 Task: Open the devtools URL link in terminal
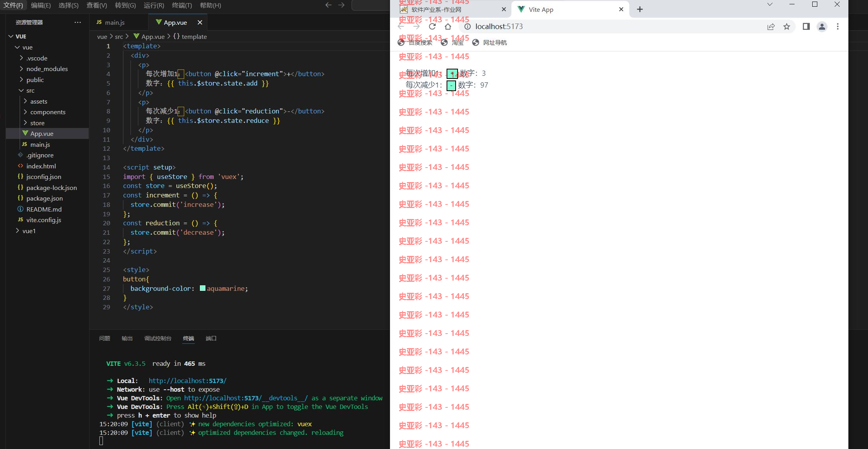coord(246,398)
